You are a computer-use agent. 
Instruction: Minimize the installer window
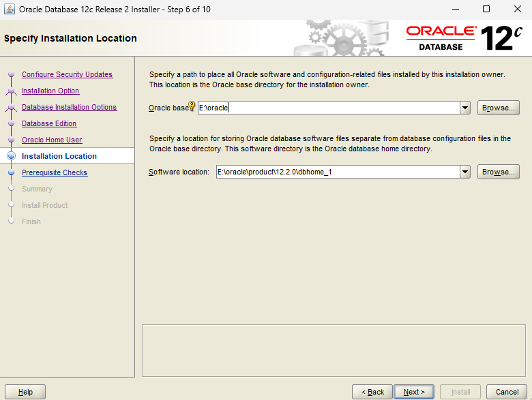tap(456, 9)
